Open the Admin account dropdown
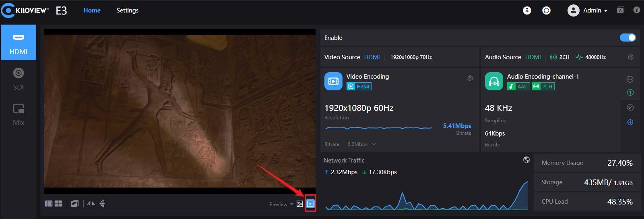This screenshot has width=644, height=219. pyautogui.click(x=595, y=10)
